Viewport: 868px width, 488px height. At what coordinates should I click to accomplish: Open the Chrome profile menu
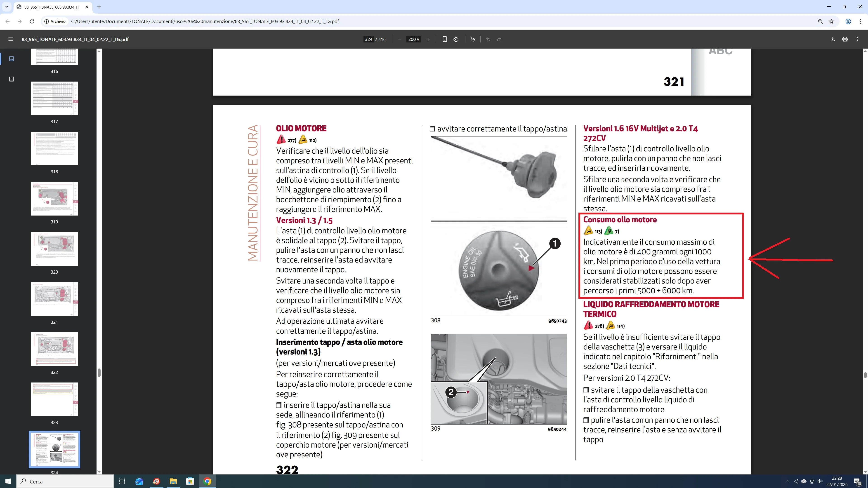pyautogui.click(x=849, y=21)
